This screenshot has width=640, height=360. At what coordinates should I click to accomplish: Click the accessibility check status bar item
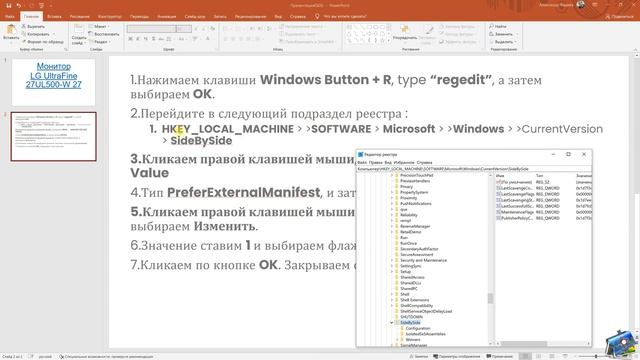[106, 356]
